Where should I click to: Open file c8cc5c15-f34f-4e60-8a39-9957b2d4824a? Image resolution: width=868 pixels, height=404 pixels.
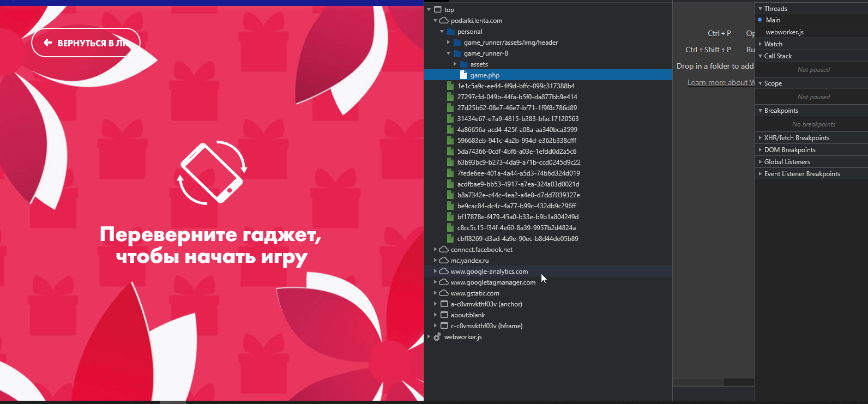516,228
